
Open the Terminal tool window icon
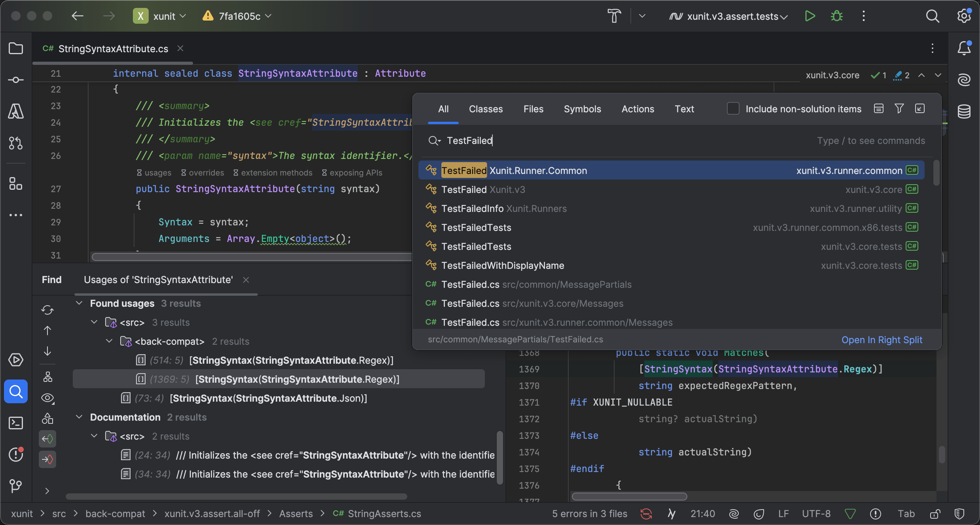[16, 423]
